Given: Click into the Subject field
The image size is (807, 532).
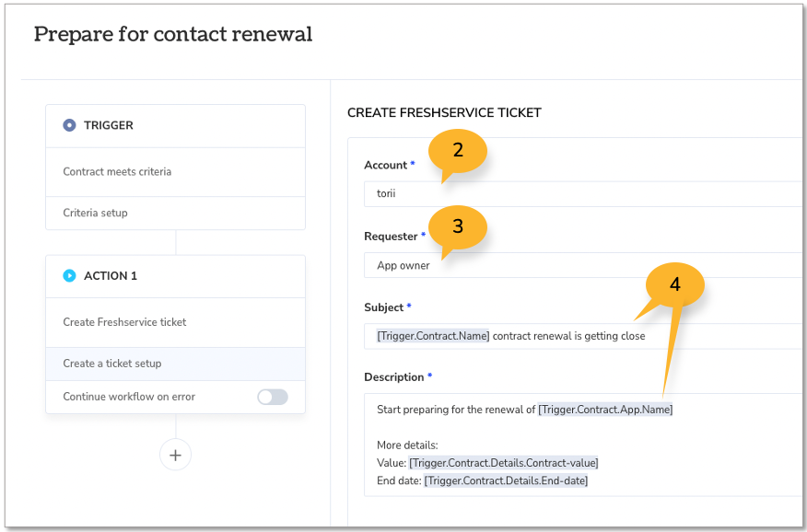Looking at the screenshot, I should [x=585, y=336].
